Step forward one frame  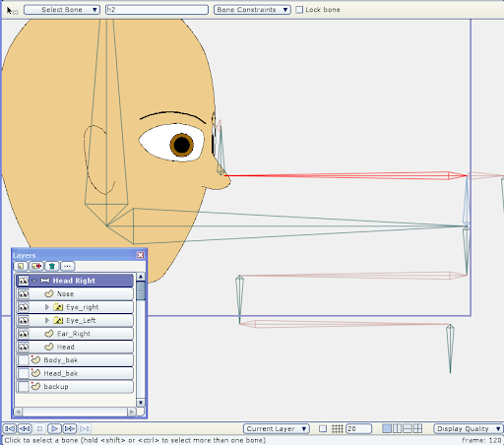tap(70, 428)
